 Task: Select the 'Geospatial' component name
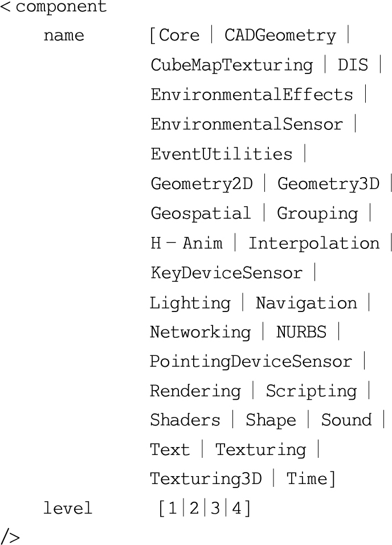pos(201,214)
